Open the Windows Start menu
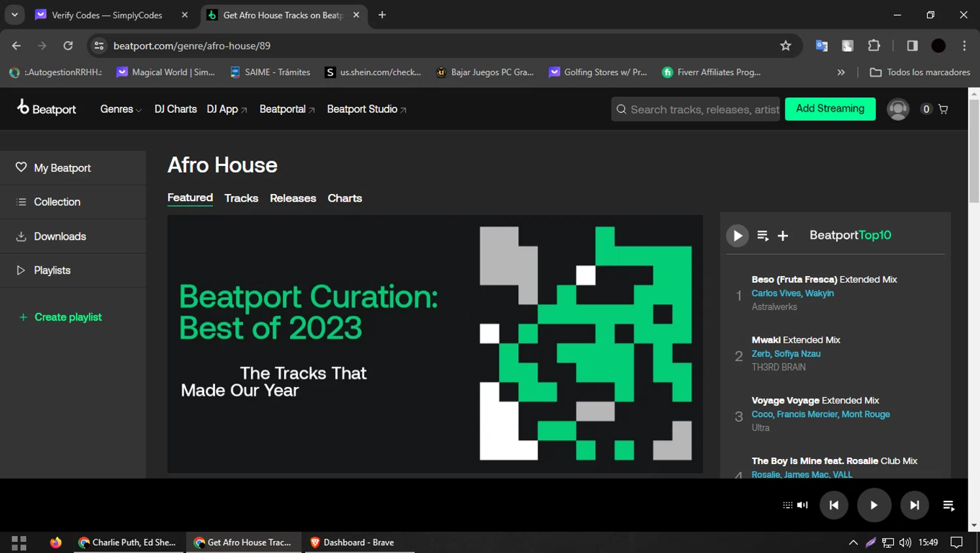Screen dimensions: 980x553 pos(19,543)
